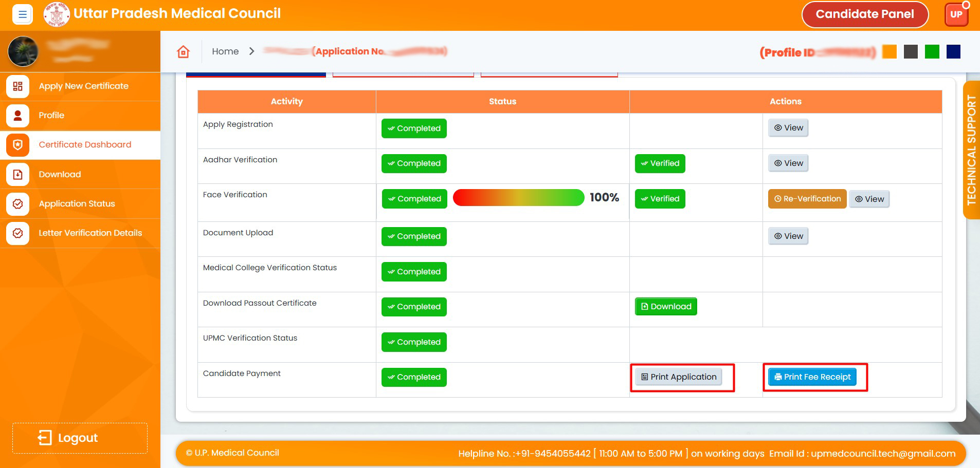The width and height of the screenshot is (980, 468).
Task: Click the user profile avatar photo
Action: (x=23, y=51)
